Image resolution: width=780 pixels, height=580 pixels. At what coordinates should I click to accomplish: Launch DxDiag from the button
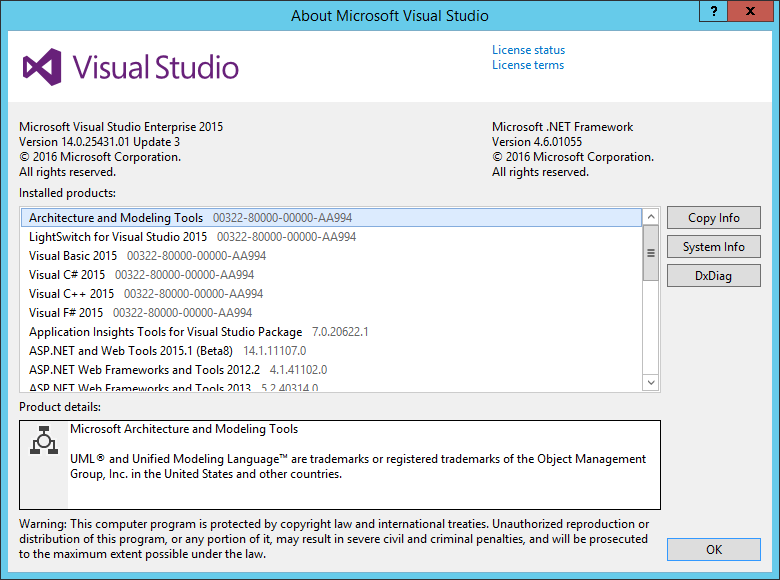[713, 276]
